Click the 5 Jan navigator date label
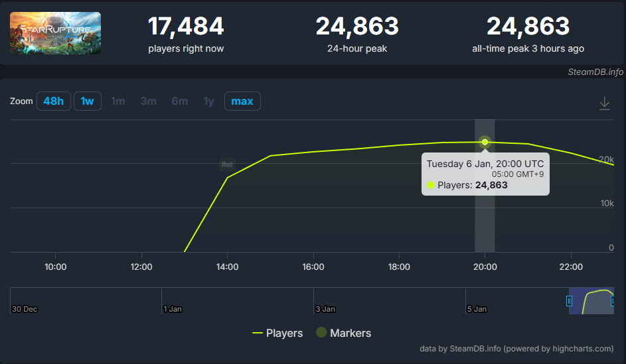The image size is (626, 364). tap(477, 309)
